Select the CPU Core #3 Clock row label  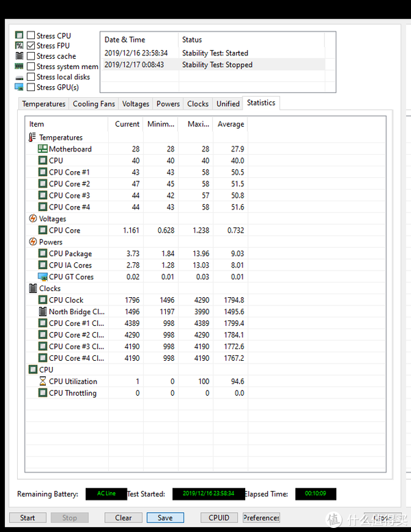tap(76, 346)
